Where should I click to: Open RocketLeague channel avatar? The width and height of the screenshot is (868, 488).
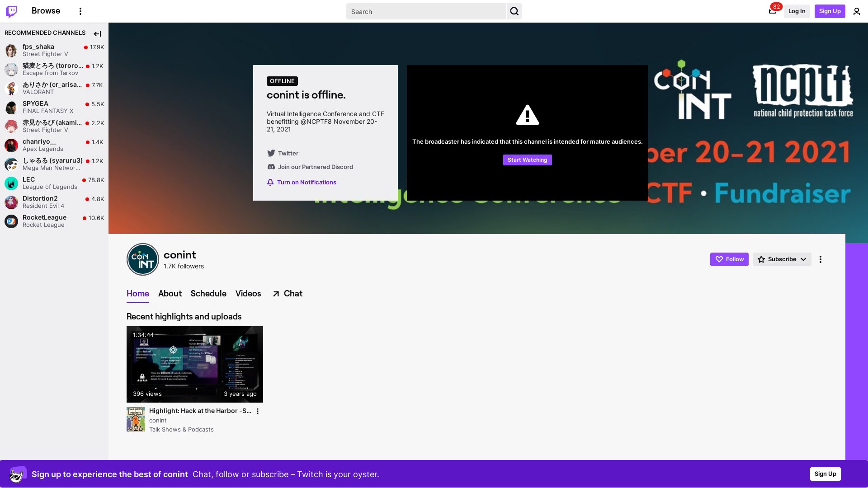tap(11, 221)
